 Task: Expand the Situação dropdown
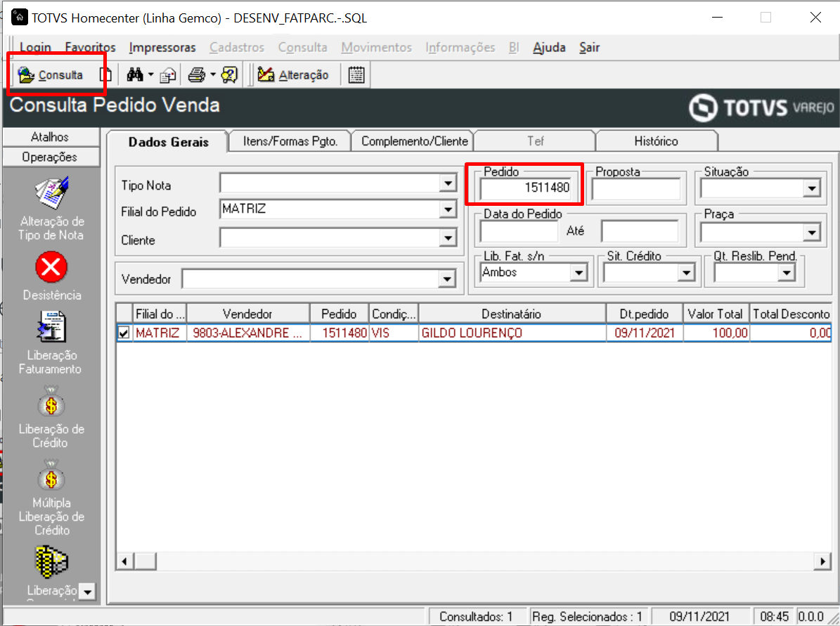coord(812,188)
